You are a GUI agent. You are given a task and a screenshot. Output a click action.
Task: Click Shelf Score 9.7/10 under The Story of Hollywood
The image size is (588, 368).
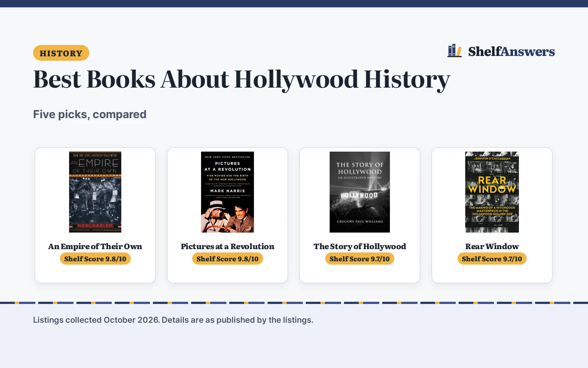pos(360,259)
